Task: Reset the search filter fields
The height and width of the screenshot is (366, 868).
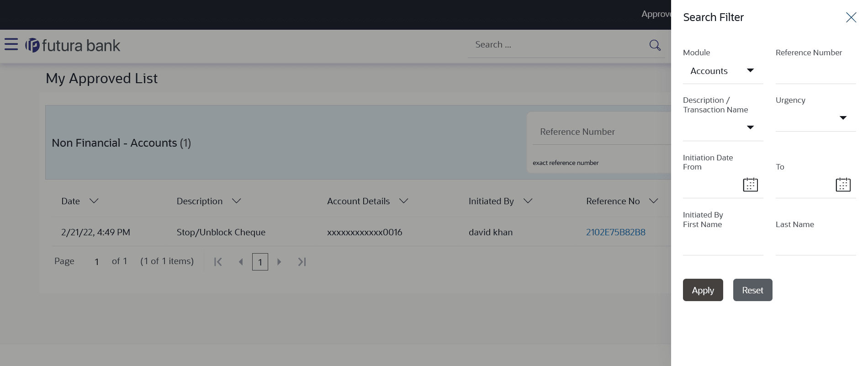Action: pyautogui.click(x=752, y=290)
